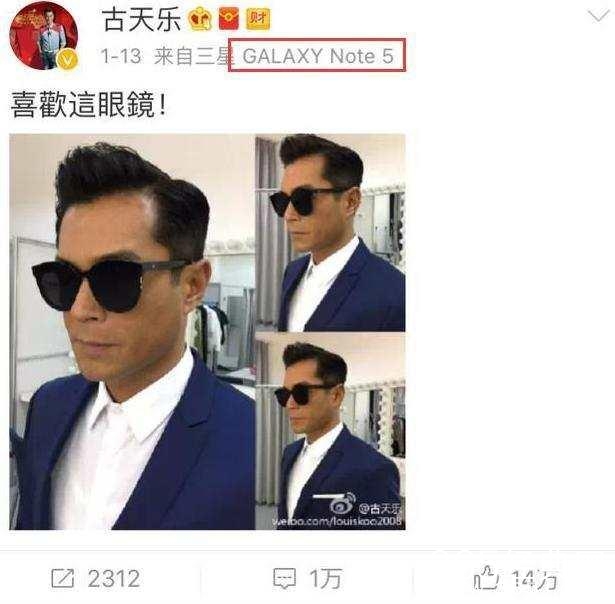The height and width of the screenshot is (604, 615).
Task: Open the username 古天乐 profile
Action: point(141,20)
